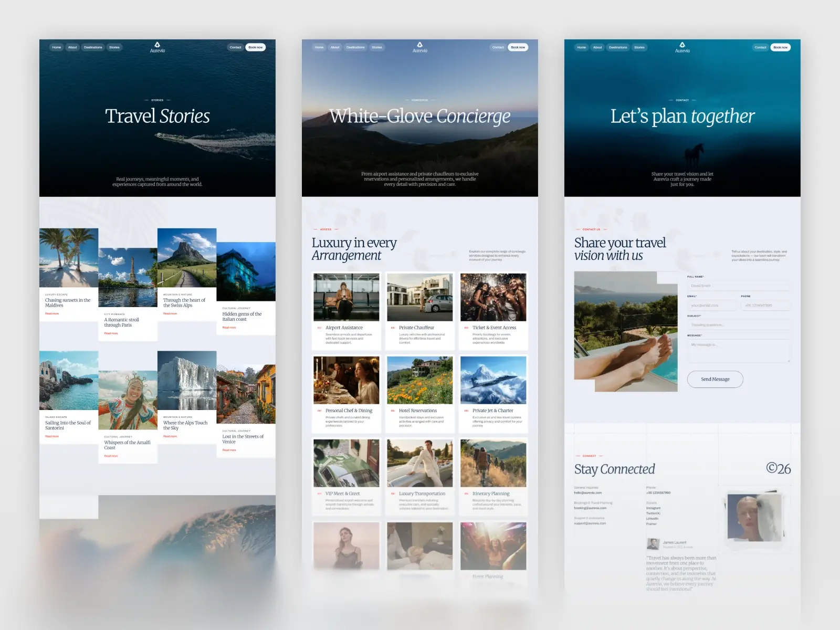Focus the Full Name input field
Image resolution: width=840 pixels, height=630 pixels.
pos(739,286)
